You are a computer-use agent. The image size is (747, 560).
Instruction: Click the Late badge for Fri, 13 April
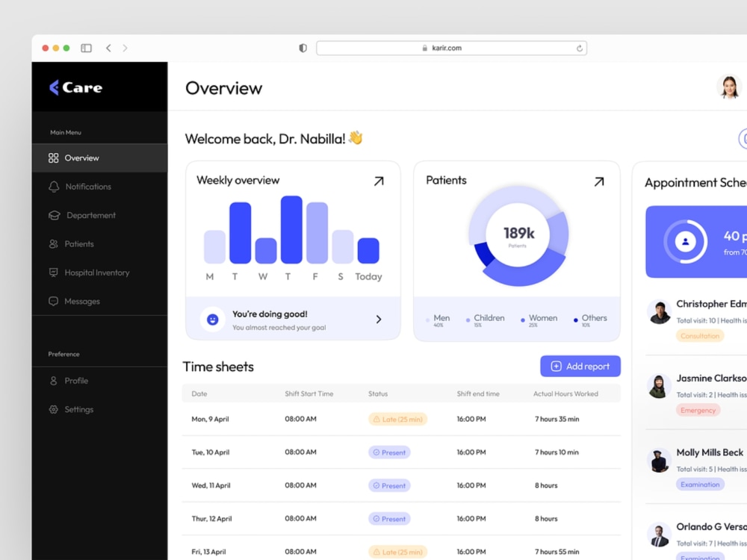tap(398, 552)
